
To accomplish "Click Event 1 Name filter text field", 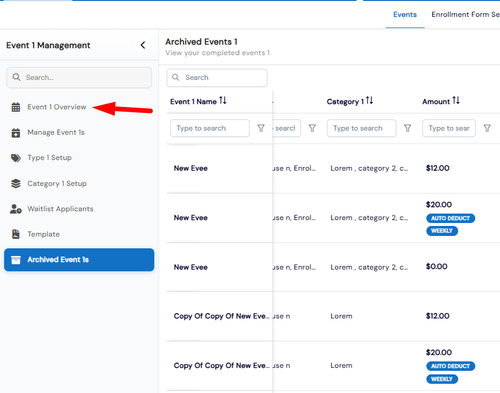I will coord(210,128).
